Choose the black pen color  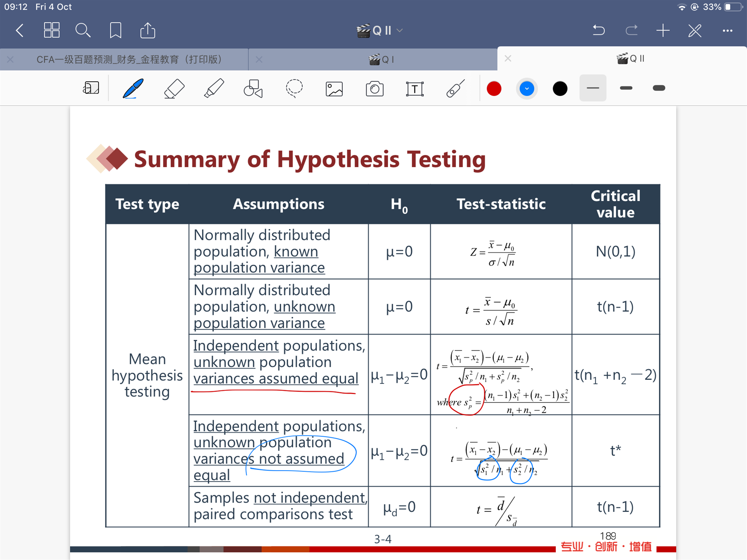(560, 89)
